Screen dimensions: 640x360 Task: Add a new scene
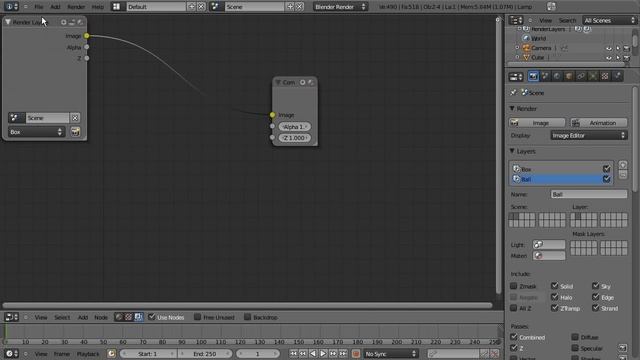[x=290, y=7]
